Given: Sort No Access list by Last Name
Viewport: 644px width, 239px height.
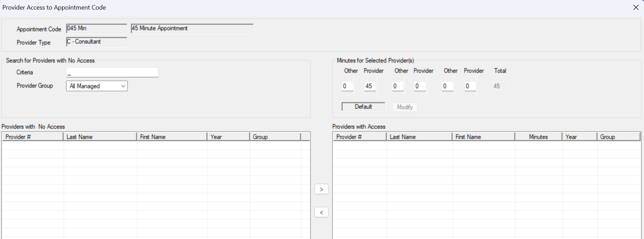Looking at the screenshot, I should coord(100,137).
